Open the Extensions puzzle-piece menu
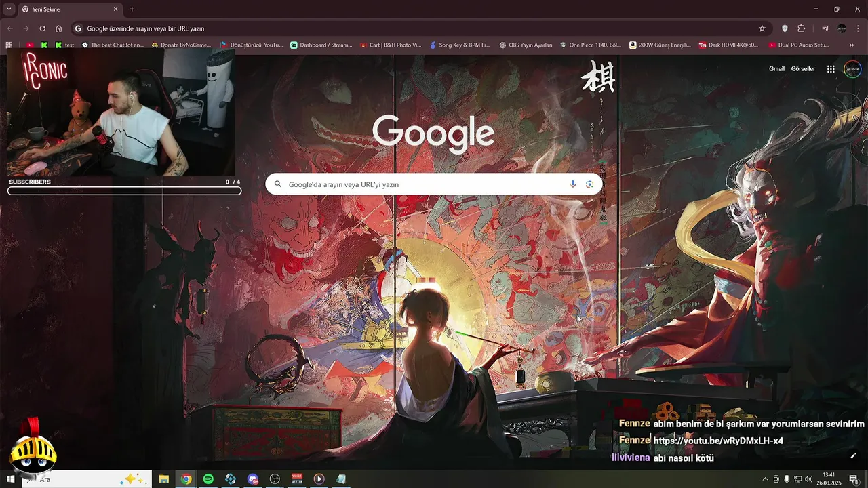The image size is (868, 488). pyautogui.click(x=802, y=28)
